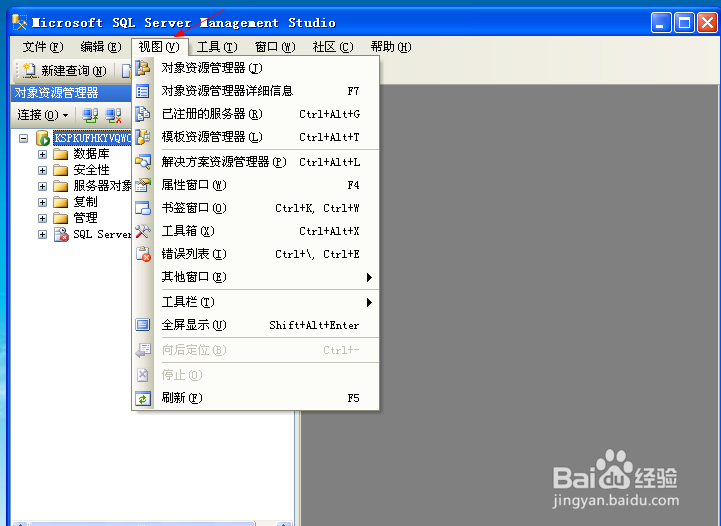Viewport: 721px width, 526px height.
Task: Click the 模板资源管理器 menu icon
Action: [x=143, y=137]
